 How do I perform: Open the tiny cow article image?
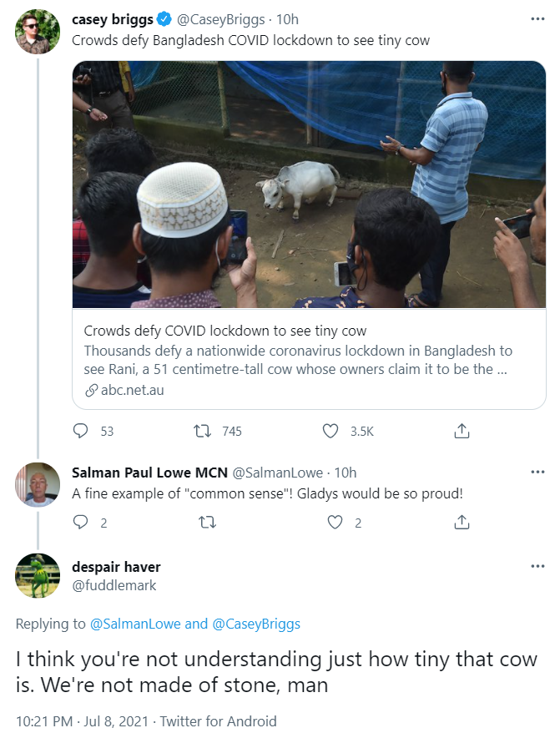[x=309, y=184]
